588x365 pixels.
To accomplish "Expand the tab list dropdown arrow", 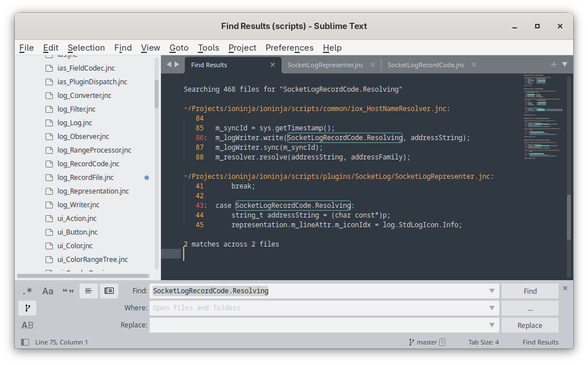I will pyautogui.click(x=565, y=64).
